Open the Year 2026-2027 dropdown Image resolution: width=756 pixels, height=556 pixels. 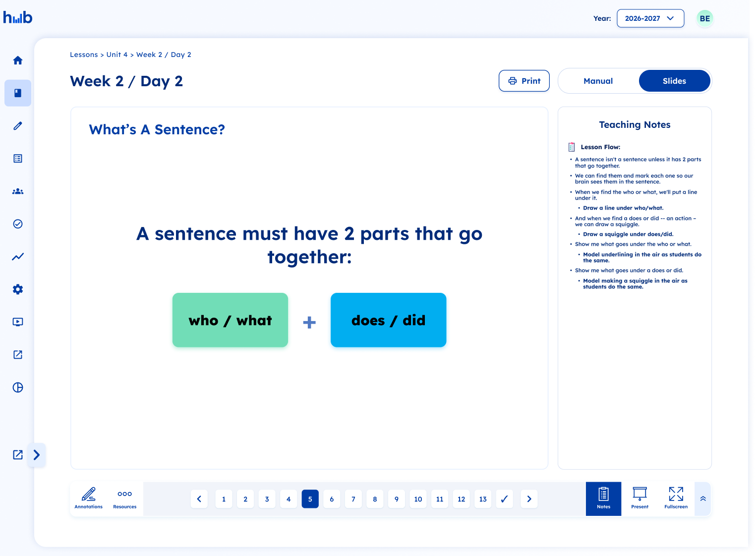(x=650, y=18)
